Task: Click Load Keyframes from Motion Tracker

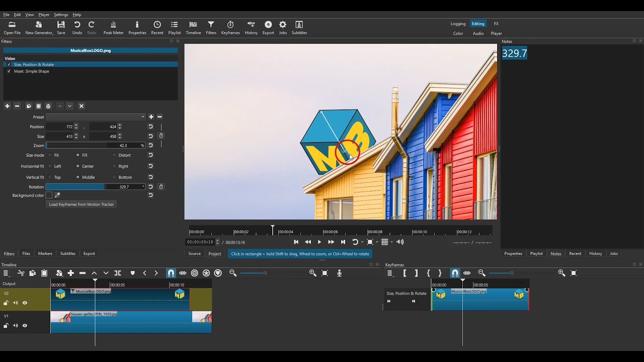Action: tap(82, 204)
